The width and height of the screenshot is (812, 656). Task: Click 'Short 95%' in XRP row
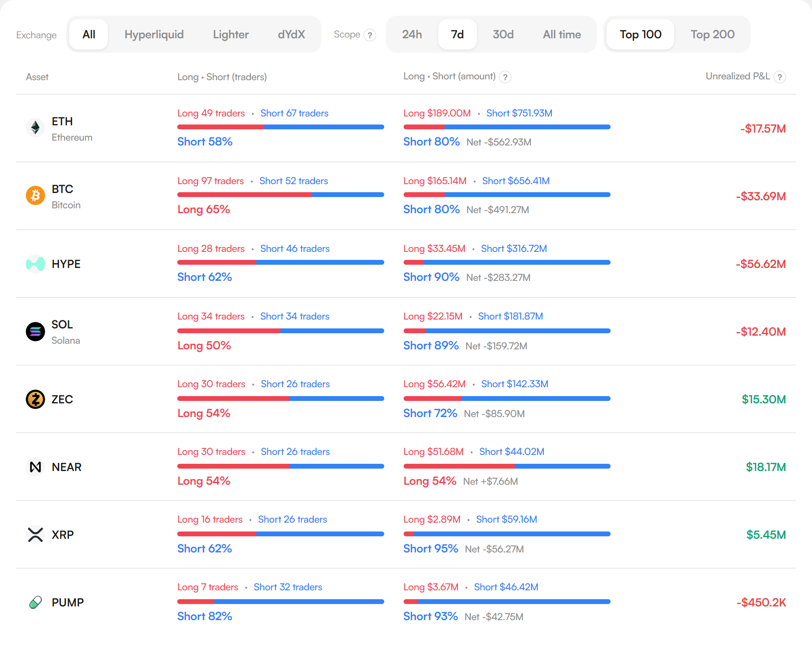point(431,548)
